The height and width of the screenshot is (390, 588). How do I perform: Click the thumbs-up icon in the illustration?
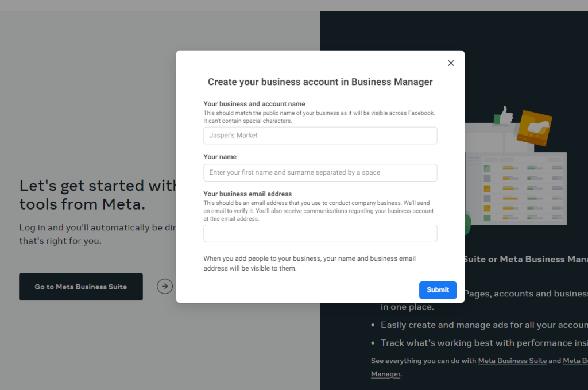coord(504,115)
